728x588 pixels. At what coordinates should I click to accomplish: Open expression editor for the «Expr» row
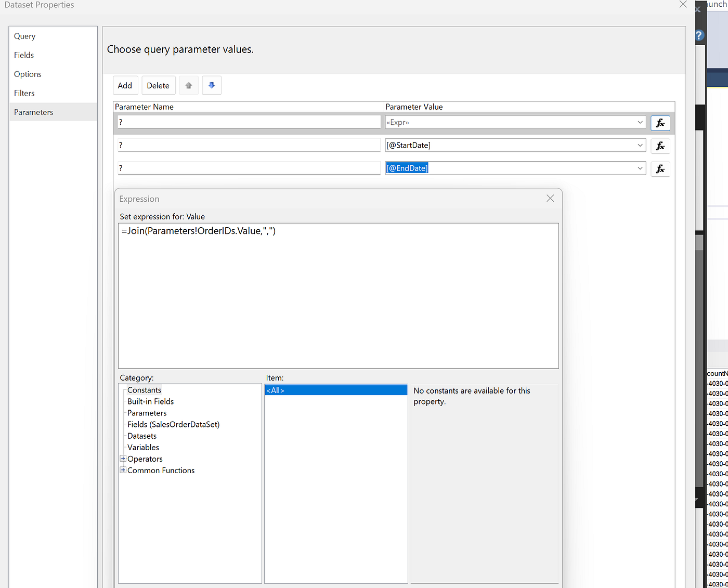click(660, 123)
